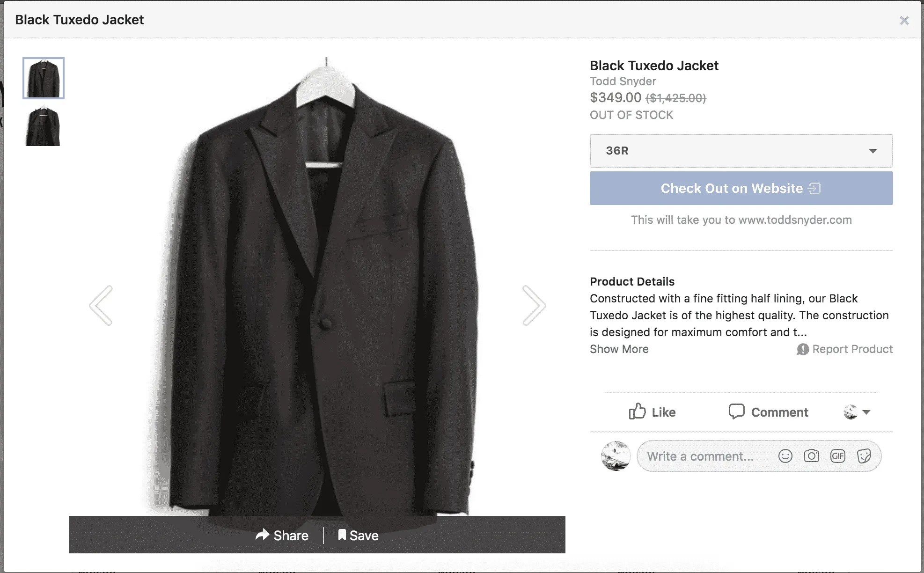Expand Product Details with Show More
924x573 pixels.
(x=619, y=349)
